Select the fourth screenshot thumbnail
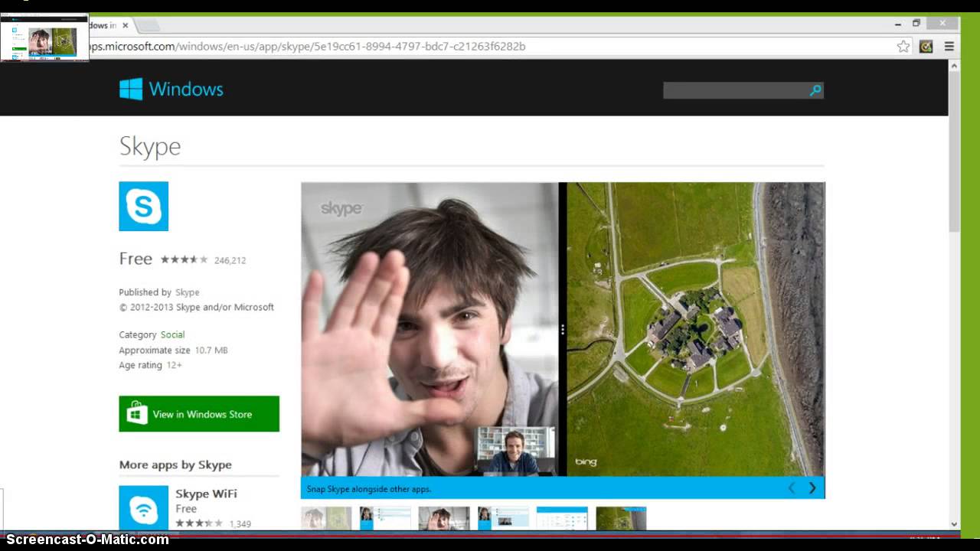The image size is (980, 551). [x=503, y=518]
